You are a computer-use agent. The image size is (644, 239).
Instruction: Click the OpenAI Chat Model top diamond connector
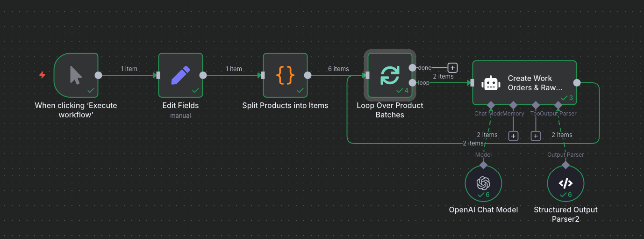[483, 165]
